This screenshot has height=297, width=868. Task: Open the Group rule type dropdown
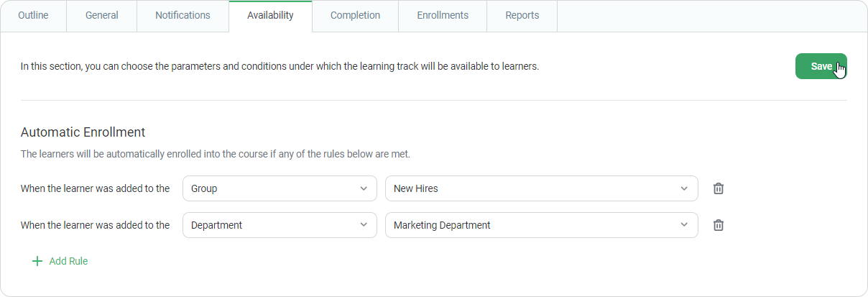[280, 188]
